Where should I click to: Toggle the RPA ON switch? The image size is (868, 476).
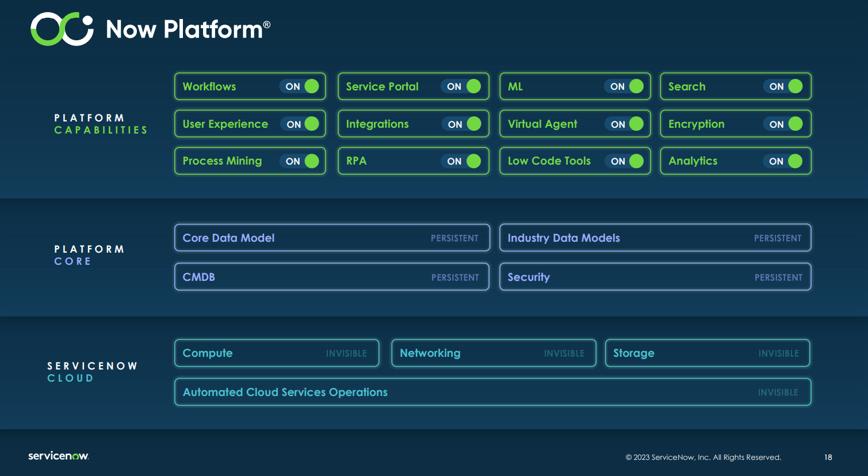[461, 161]
